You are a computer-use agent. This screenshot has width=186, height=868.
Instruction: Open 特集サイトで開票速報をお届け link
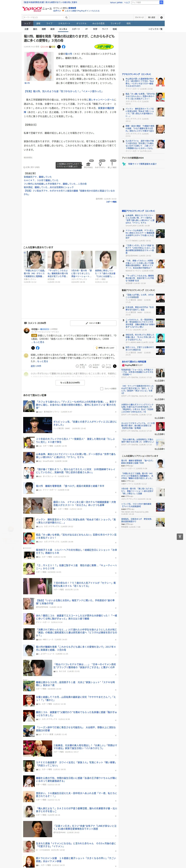142,164
